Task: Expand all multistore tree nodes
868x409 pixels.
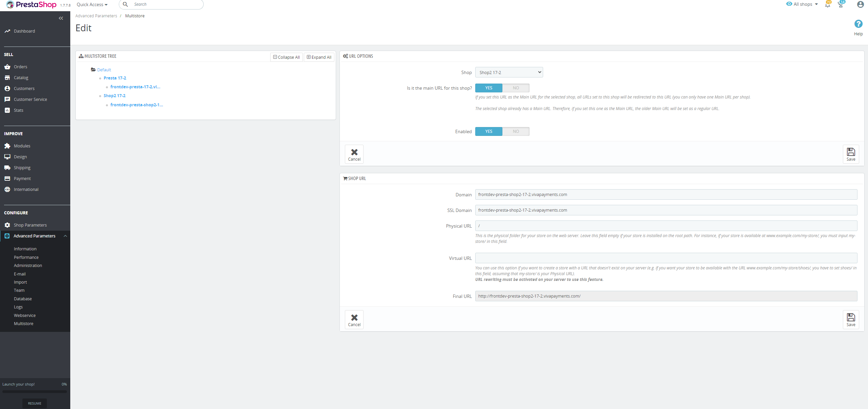Action: click(319, 56)
